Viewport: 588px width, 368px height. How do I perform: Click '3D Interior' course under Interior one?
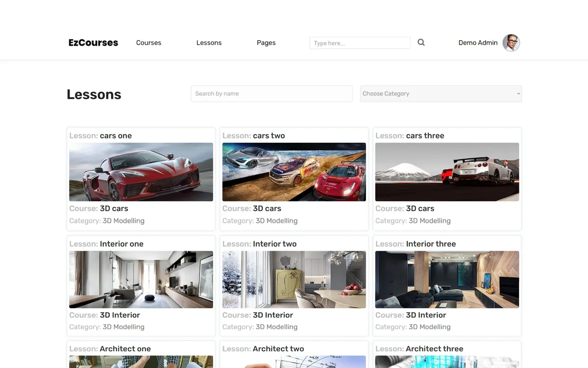coord(120,315)
